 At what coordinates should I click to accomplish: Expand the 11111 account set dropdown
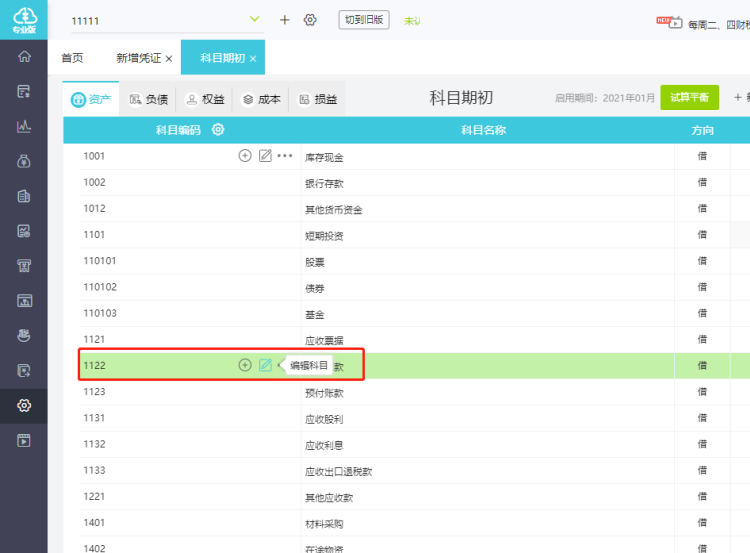click(x=254, y=19)
